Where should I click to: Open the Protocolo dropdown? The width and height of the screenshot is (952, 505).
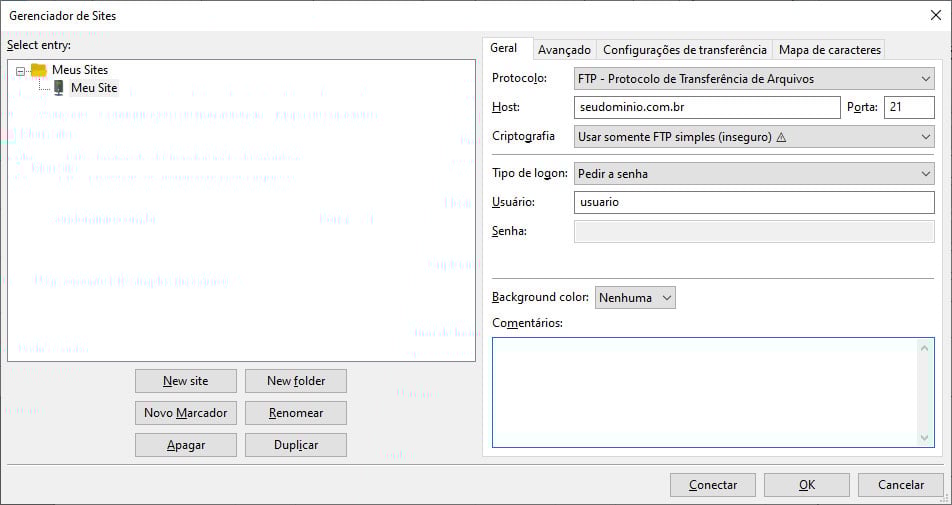click(753, 79)
